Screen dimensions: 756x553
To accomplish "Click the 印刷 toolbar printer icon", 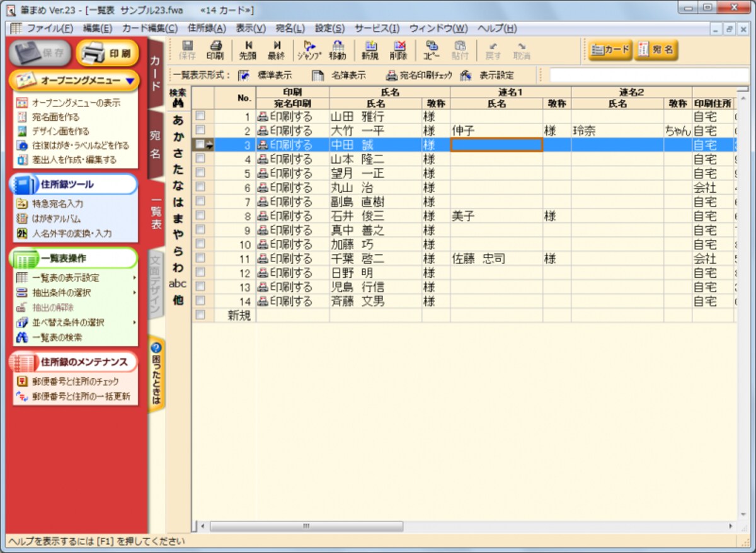I will click(215, 50).
